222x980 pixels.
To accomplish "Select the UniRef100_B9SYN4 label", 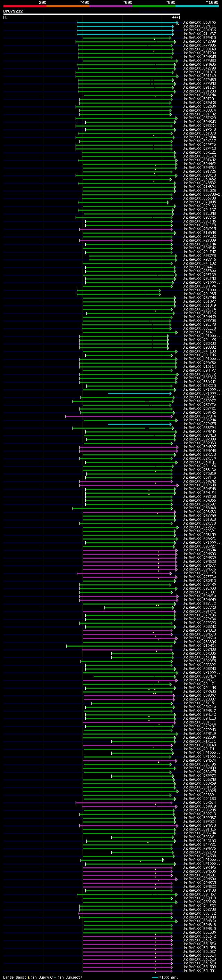I will click(199, 95).
